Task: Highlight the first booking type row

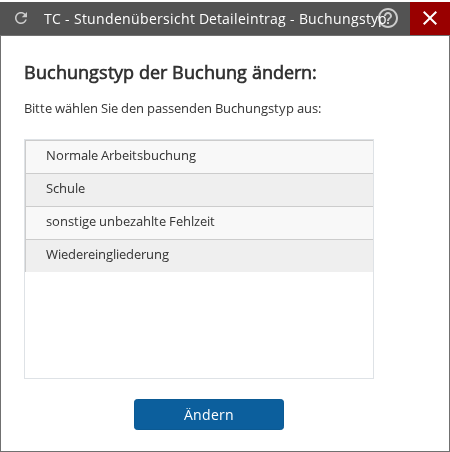Action: pyautogui.click(x=199, y=157)
